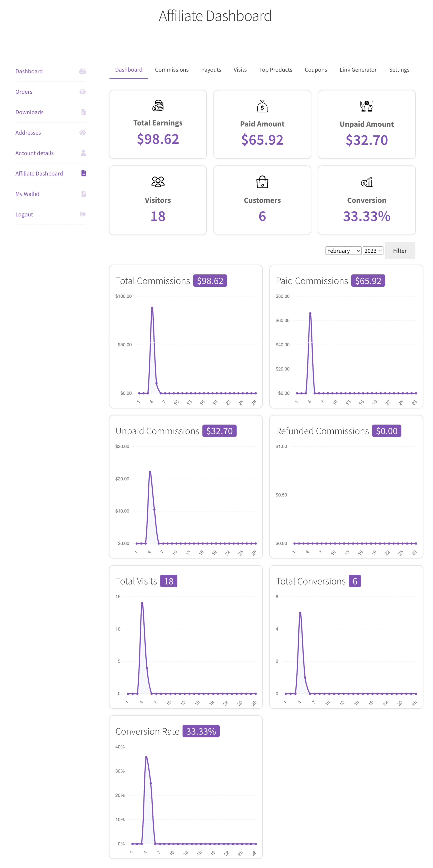This screenshot has height=868, width=433.
Task: Open My Wallet sidebar link
Action: coord(27,194)
